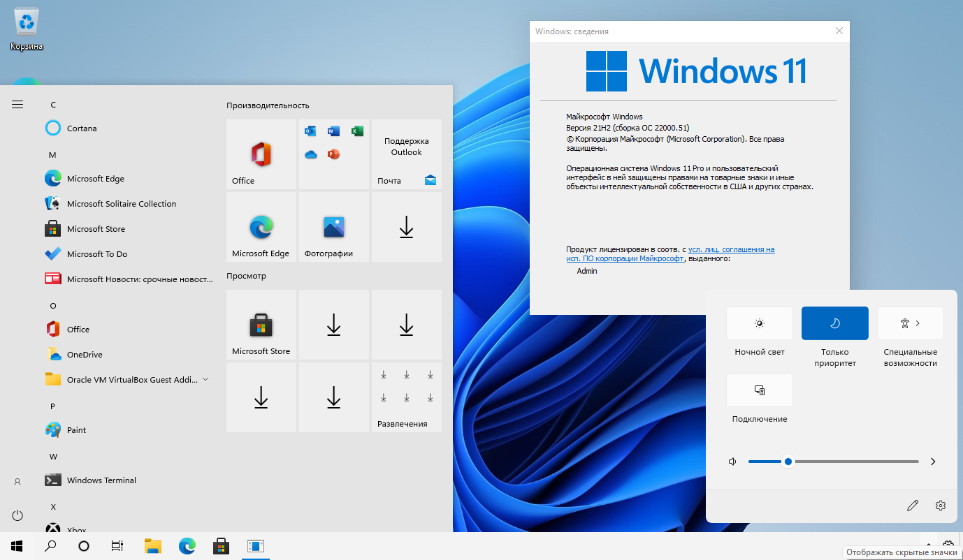Open the Фотографии photos tile
Screen dimensions: 963x560
pos(334,227)
